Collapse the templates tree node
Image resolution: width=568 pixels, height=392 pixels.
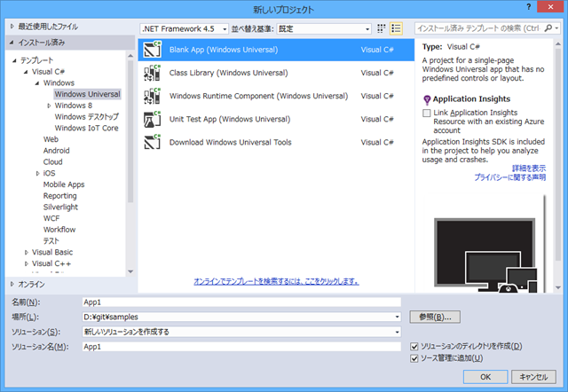(14, 60)
